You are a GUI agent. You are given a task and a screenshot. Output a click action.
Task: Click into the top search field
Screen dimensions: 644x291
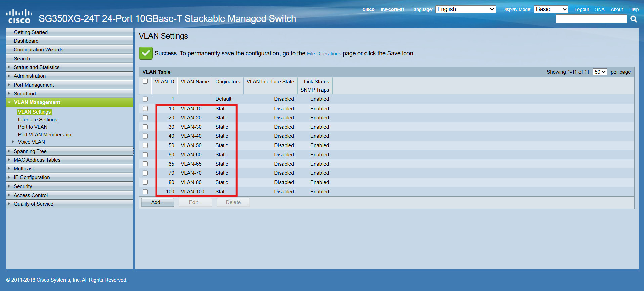point(591,19)
